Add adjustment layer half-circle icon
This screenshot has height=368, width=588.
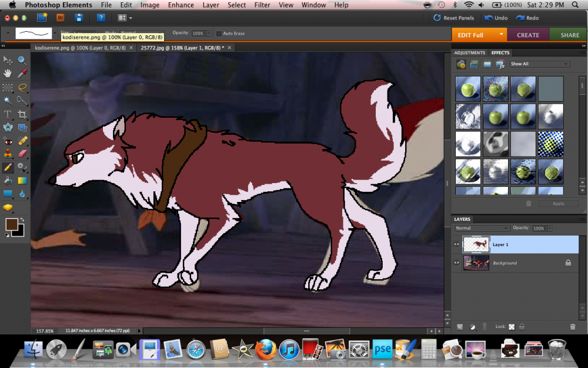pyautogui.click(x=473, y=327)
